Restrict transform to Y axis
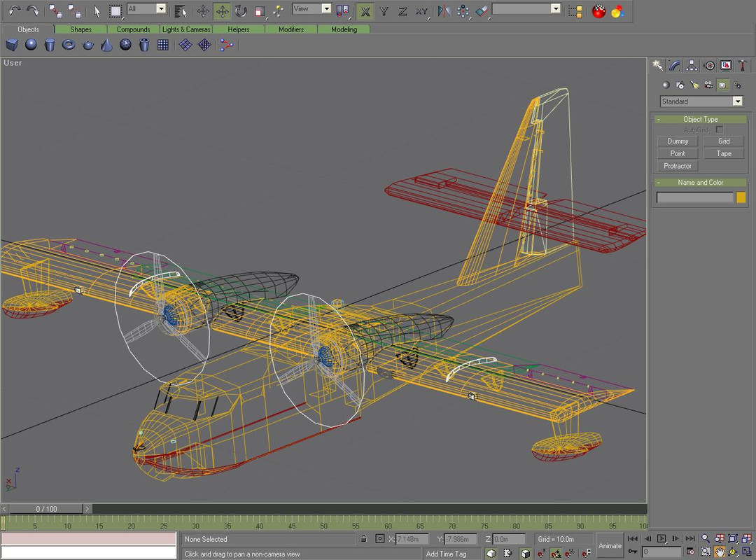This screenshot has width=756, height=560. pos(384,10)
